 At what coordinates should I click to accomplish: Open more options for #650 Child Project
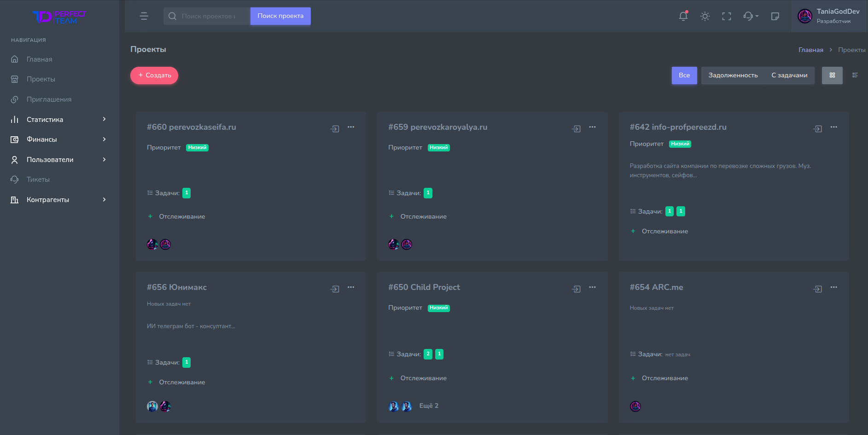coord(592,287)
